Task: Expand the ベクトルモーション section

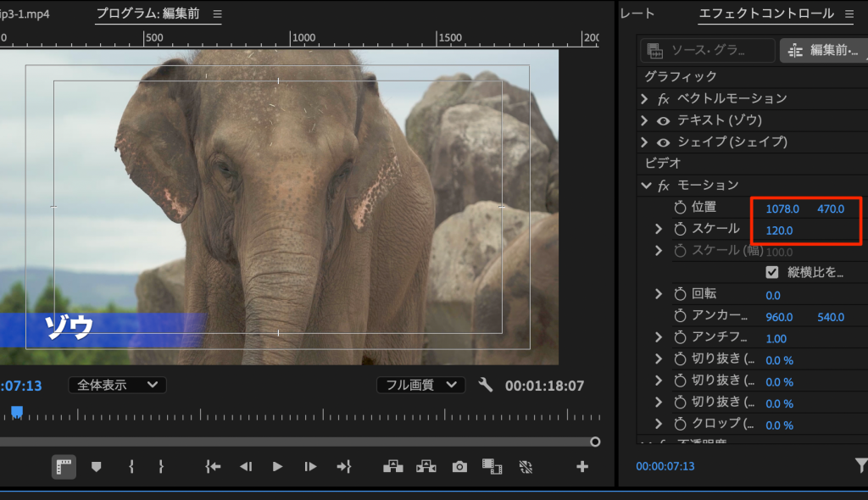Action: coord(646,99)
